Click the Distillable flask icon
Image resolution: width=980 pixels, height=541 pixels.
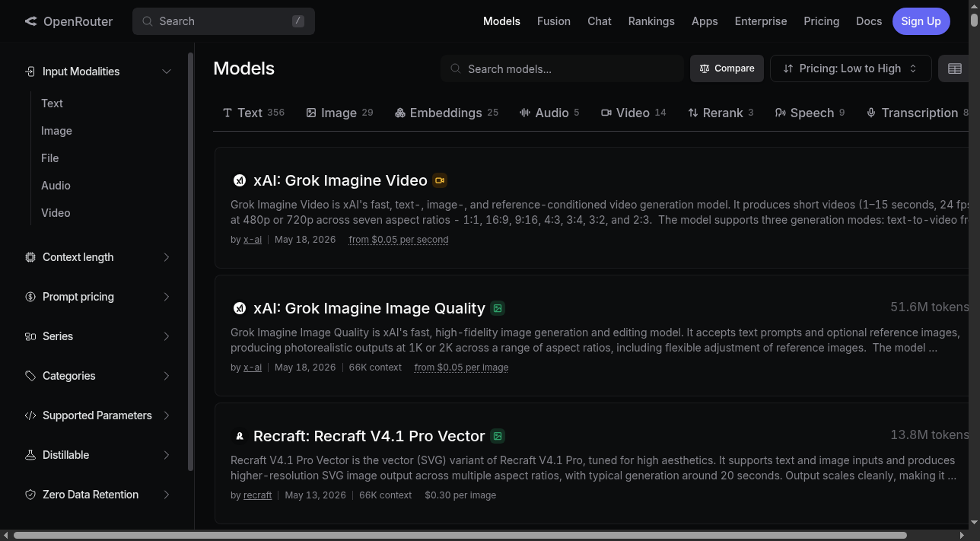pos(30,455)
